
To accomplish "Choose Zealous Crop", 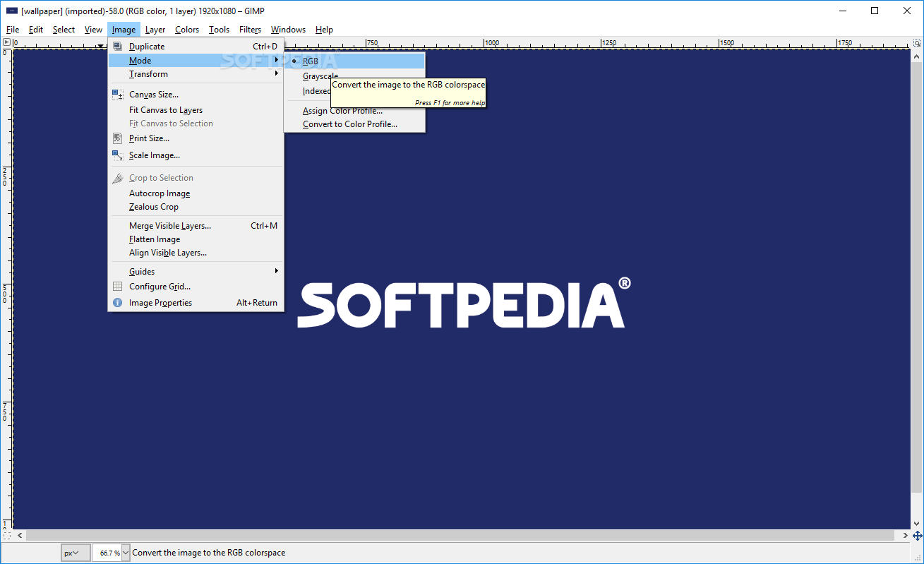I will pos(196,207).
